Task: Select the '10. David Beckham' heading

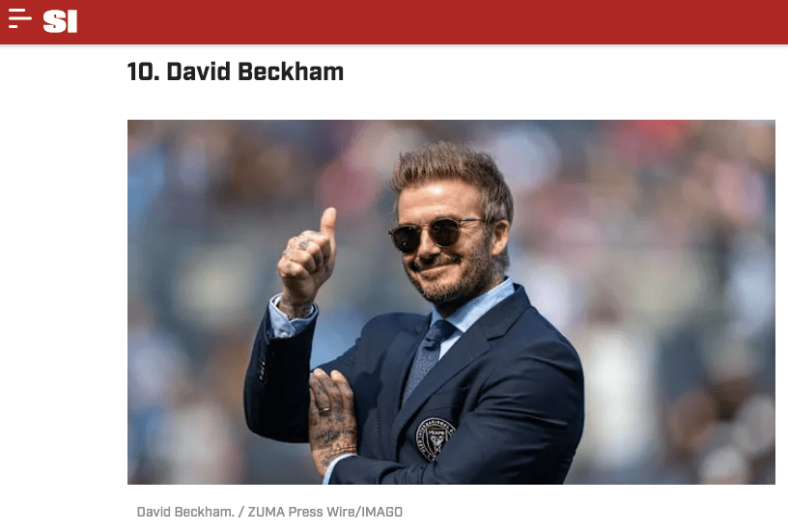Action: coord(236,71)
